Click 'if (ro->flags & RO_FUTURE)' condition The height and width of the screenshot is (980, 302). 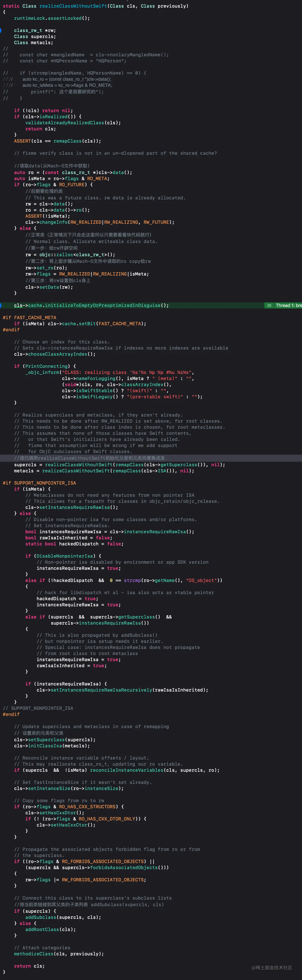(53, 184)
